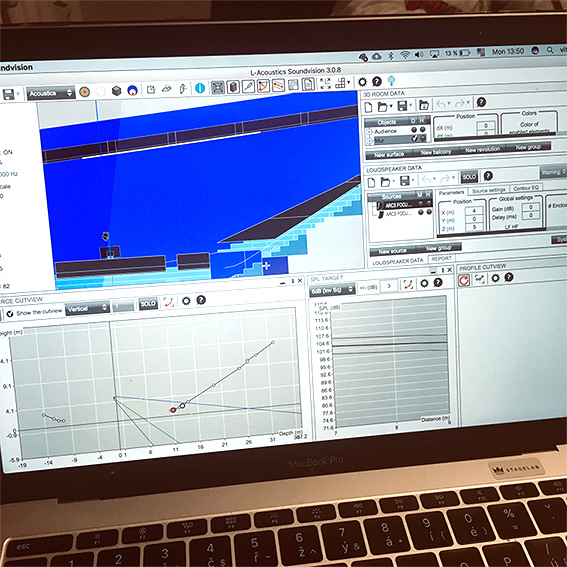Click the save icon in 3D Room Data
Screen dimensions: 567x567
(x=402, y=106)
